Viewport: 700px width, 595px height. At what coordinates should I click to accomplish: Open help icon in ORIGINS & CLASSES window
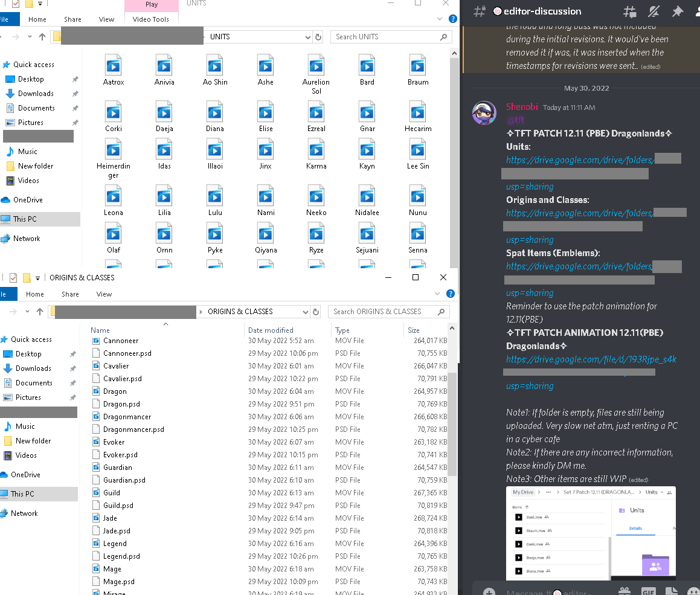coord(451,294)
